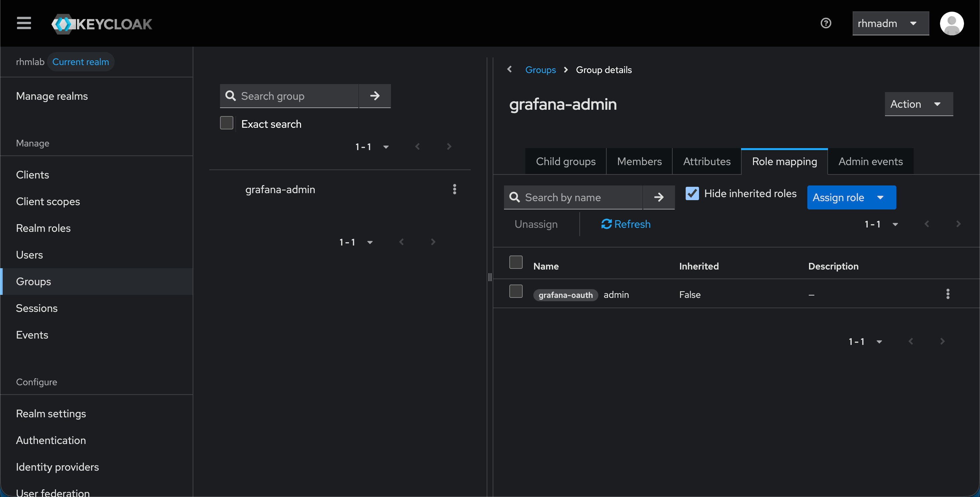
Task: Submit the group search with the arrow icon
Action: 375,96
